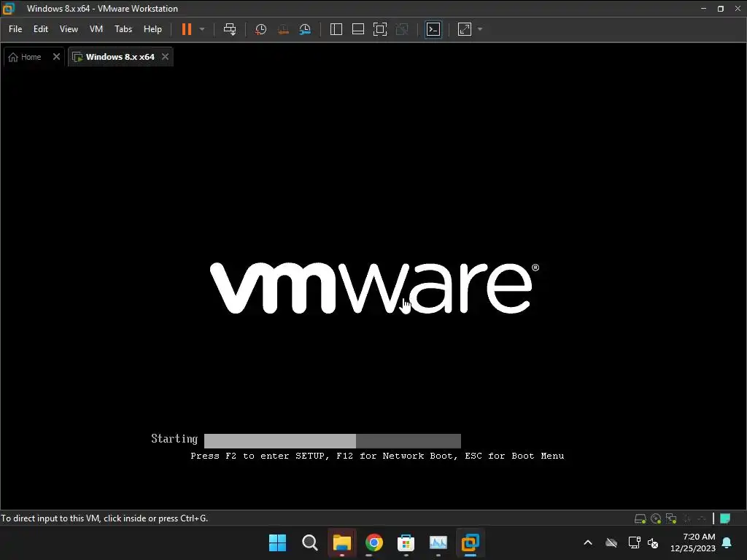Viewport: 747px width, 560px height.
Task: Show the console view icon
Action: click(x=433, y=29)
